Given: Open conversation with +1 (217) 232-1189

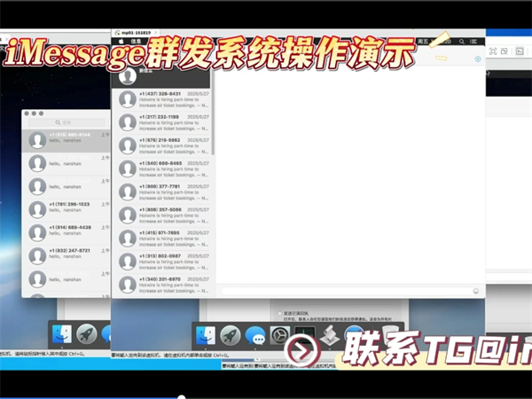Looking at the screenshot, I should click(164, 121).
